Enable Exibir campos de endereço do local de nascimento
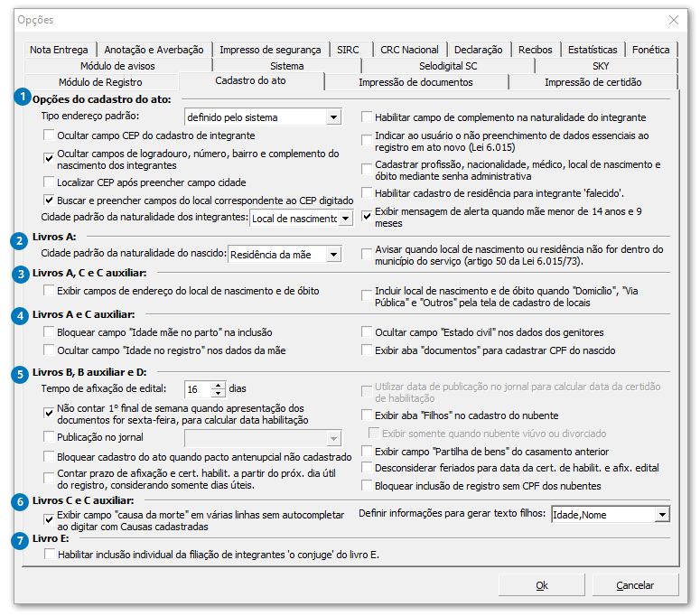This screenshot has width=700, height=616. (x=49, y=291)
